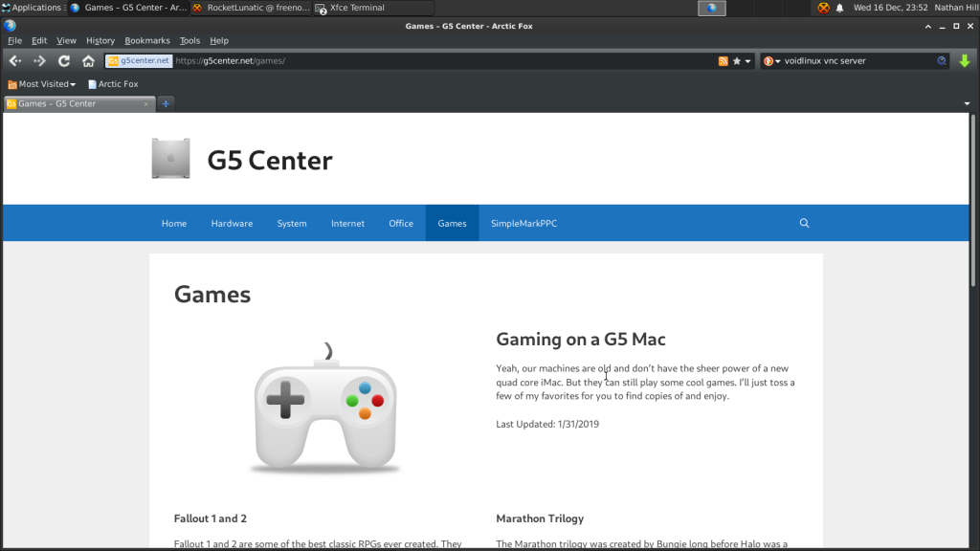Click the g5center.net site identity badge
The image size is (980, 551).
tap(140, 60)
